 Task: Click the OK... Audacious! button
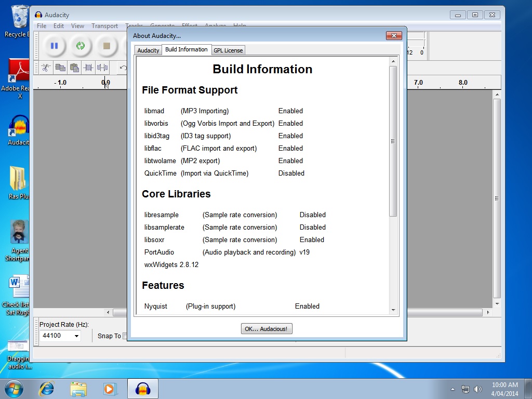point(267,329)
